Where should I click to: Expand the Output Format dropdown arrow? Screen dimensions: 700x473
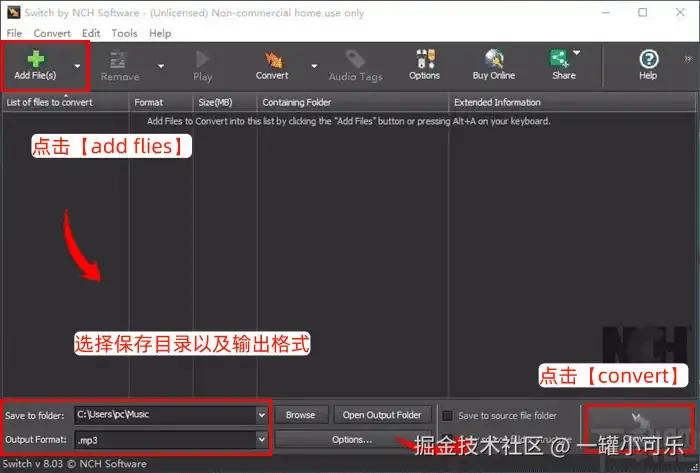pyautogui.click(x=262, y=440)
